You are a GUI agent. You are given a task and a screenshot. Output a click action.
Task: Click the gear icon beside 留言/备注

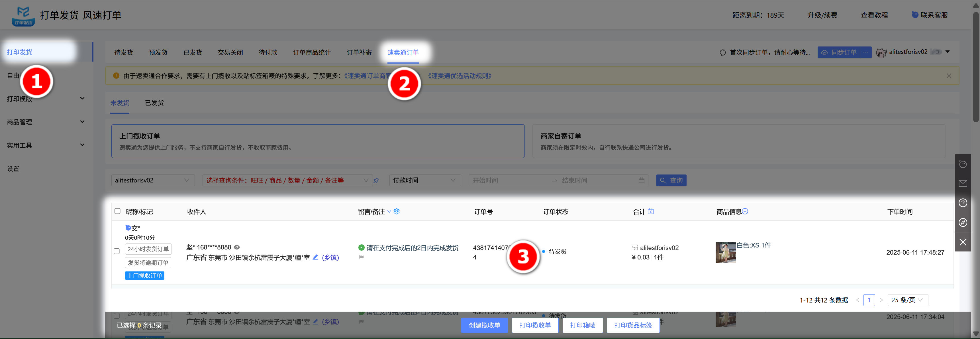click(397, 211)
